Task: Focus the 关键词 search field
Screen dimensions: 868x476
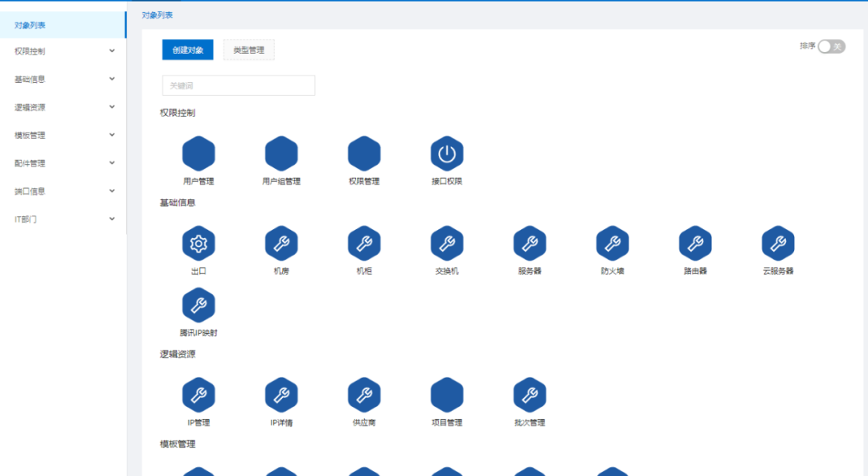Action: [x=239, y=85]
